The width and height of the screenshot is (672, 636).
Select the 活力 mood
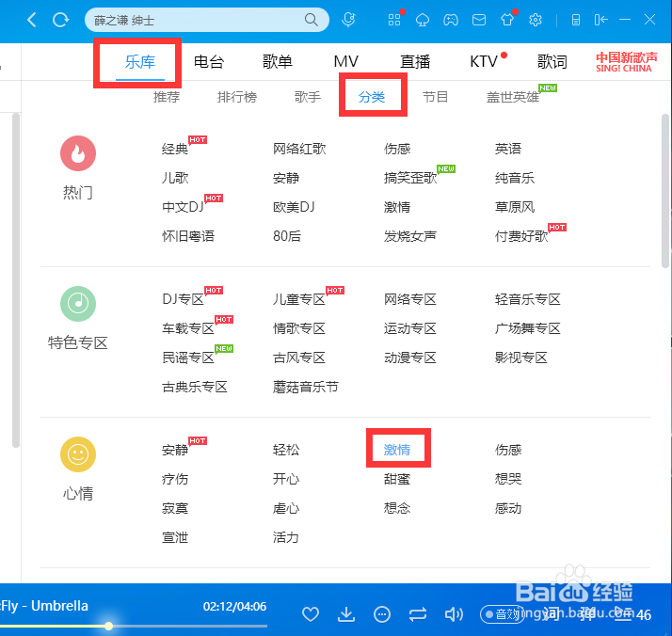tap(286, 537)
